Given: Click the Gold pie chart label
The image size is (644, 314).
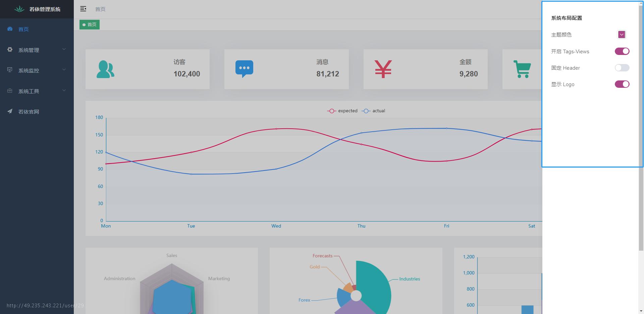Looking at the screenshot, I should (315, 267).
